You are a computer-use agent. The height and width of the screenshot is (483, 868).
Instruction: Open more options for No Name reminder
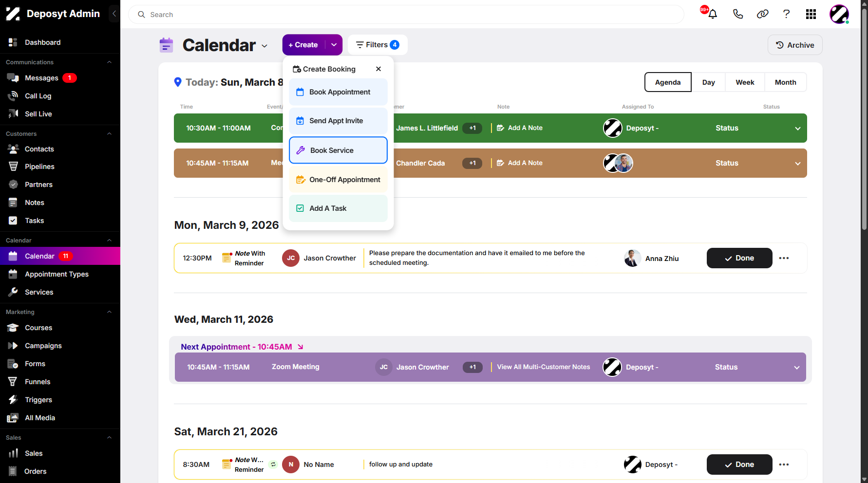[784, 464]
